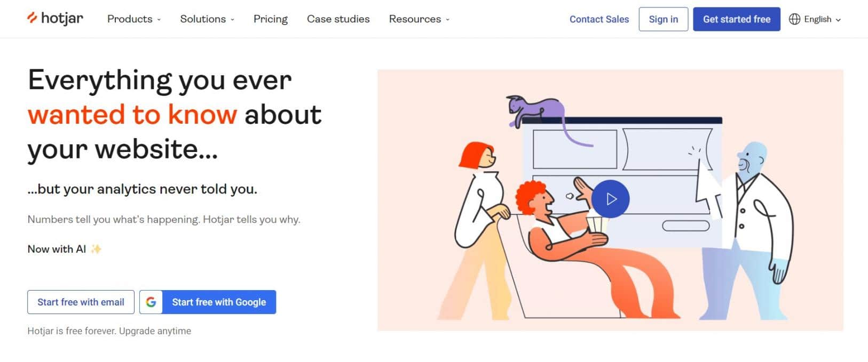Image resolution: width=868 pixels, height=362 pixels.
Task: Click Get started free button
Action: coord(737,19)
